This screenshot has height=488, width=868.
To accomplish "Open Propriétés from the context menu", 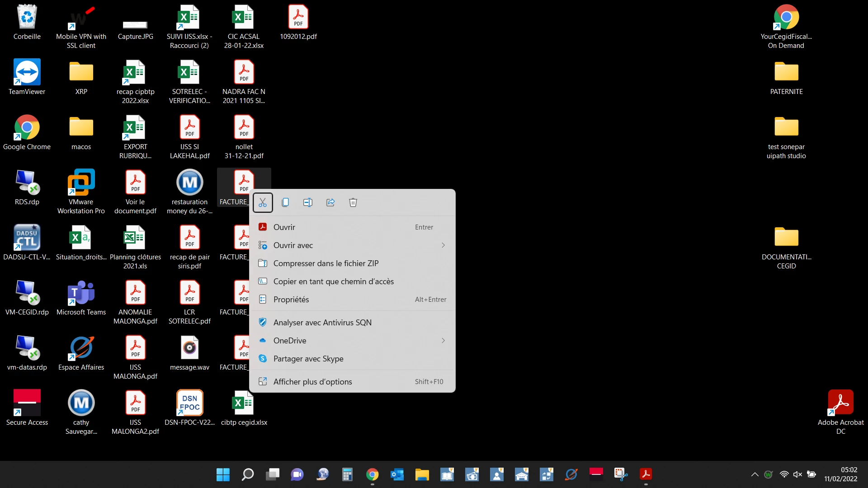I will pos(291,300).
